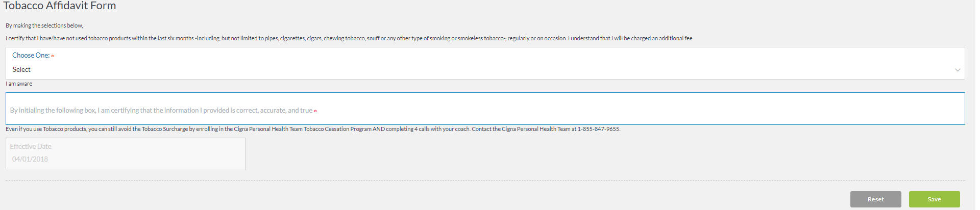Click the Tobacco Cessation Program notice text
Viewport: 980px width, 210px height.
point(286,129)
